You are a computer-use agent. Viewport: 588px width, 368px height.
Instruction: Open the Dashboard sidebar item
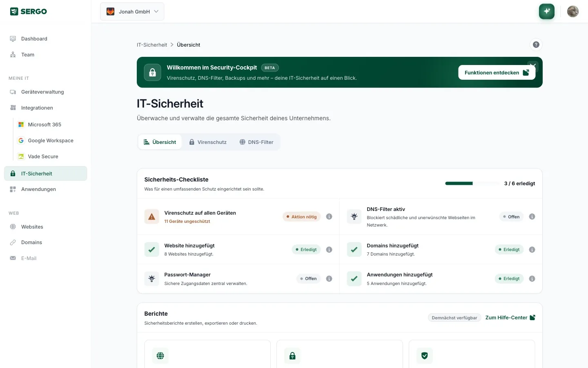(46, 39)
